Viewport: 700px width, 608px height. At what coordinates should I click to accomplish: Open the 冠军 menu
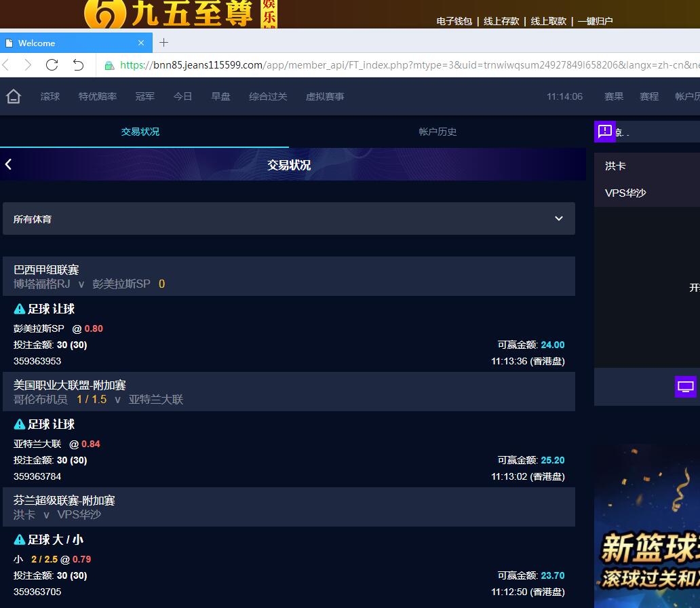coord(145,96)
